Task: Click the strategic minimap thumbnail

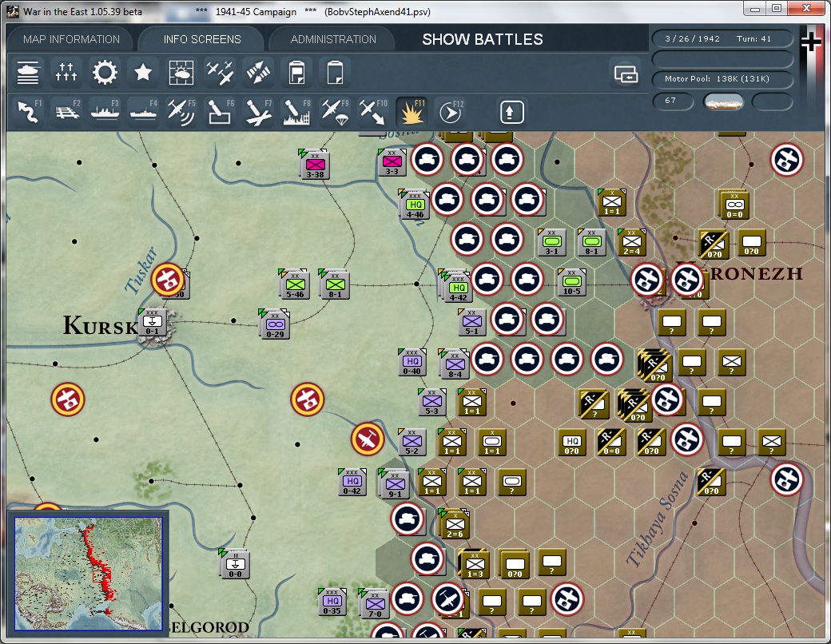Action: (x=89, y=574)
